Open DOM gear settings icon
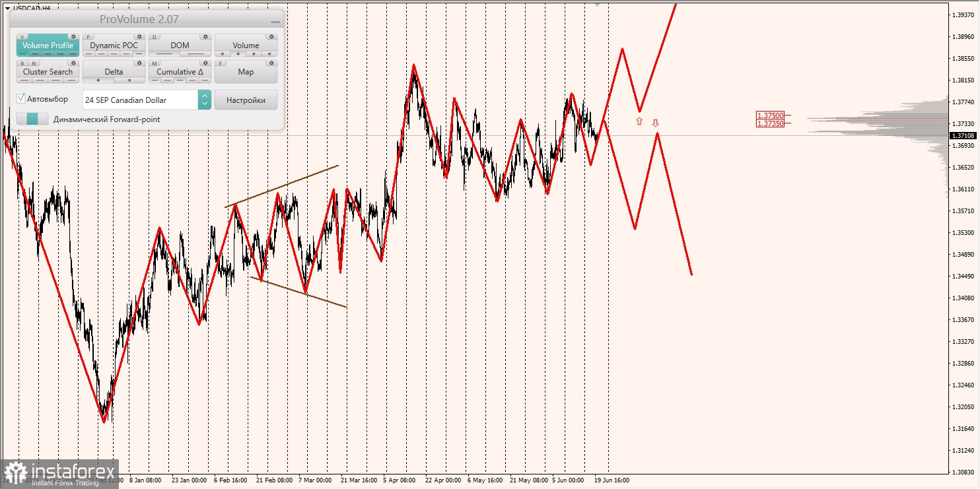The width and height of the screenshot is (980, 489). click(x=205, y=36)
